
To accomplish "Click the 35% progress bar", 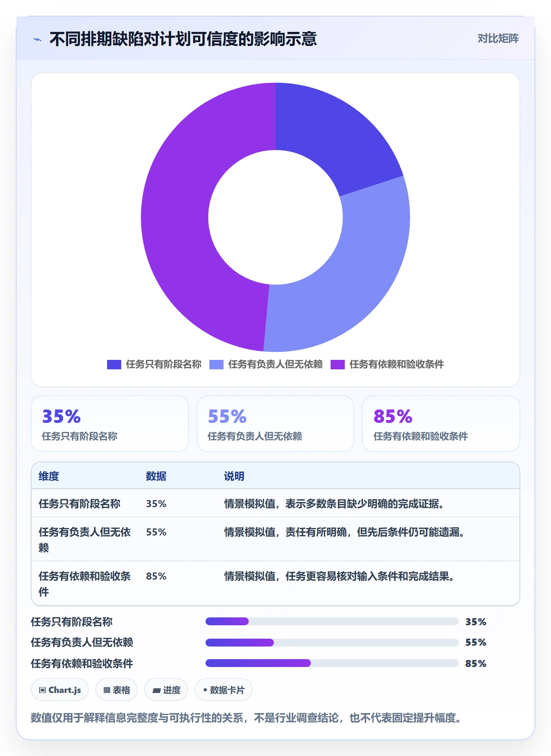I will click(x=332, y=621).
